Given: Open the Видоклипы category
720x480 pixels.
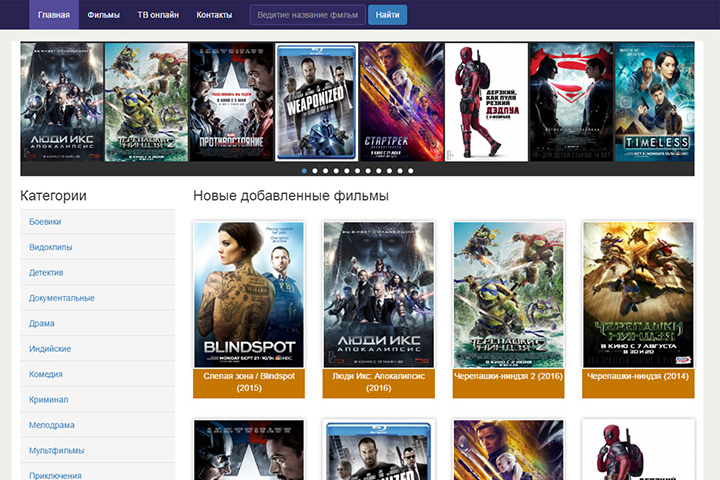Looking at the screenshot, I should (98, 247).
